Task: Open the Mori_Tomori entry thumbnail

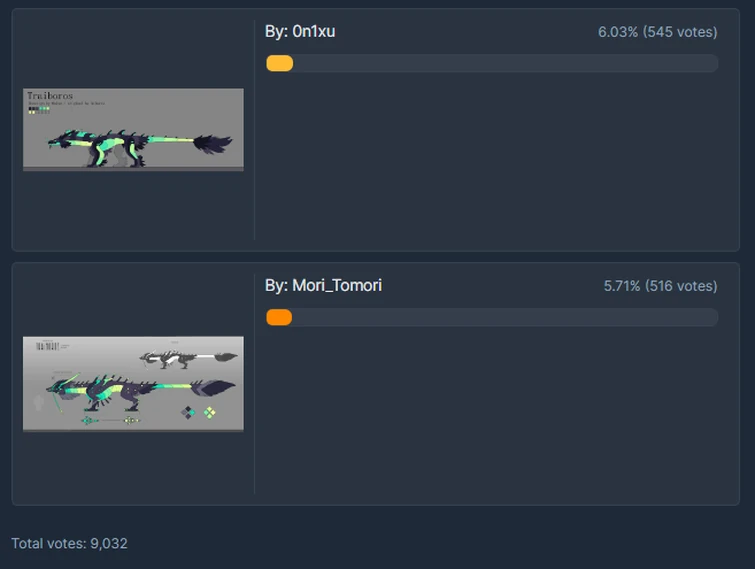Action: (x=133, y=384)
